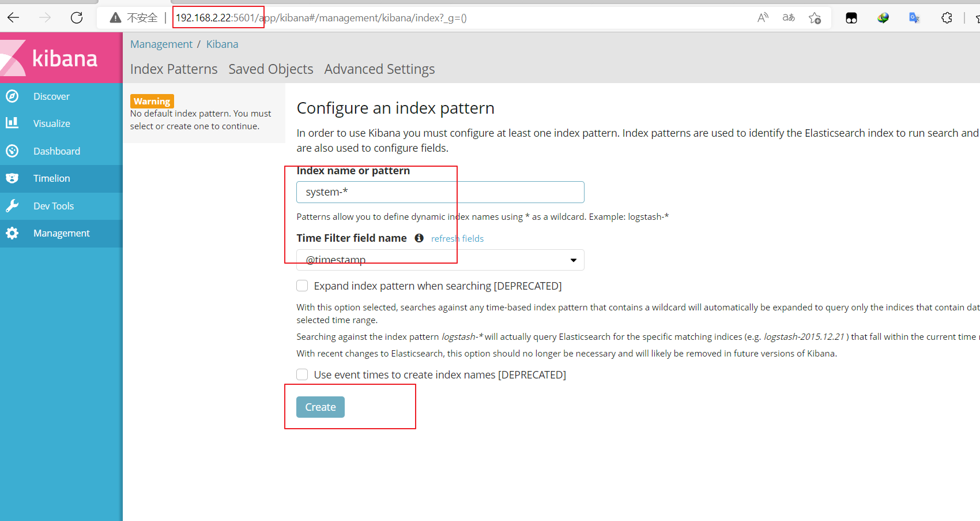Click the Dashboard gauge icon
980x521 pixels.
click(12, 151)
